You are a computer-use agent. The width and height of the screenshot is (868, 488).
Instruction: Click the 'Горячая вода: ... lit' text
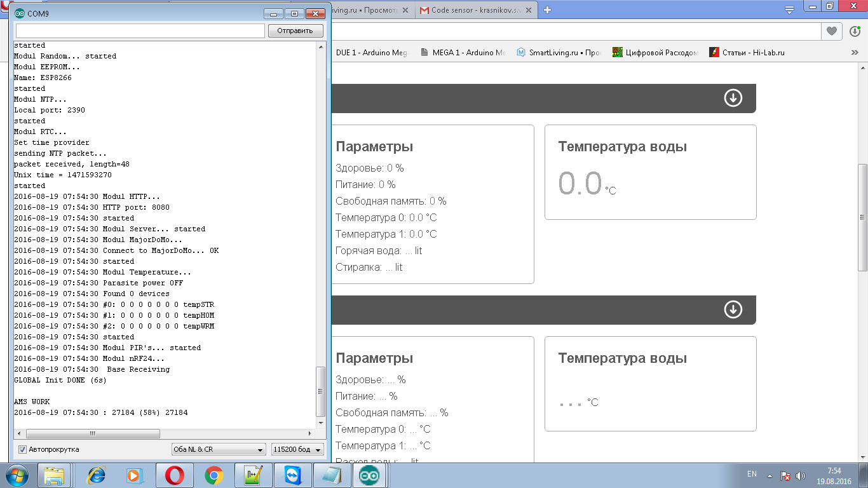pos(379,251)
